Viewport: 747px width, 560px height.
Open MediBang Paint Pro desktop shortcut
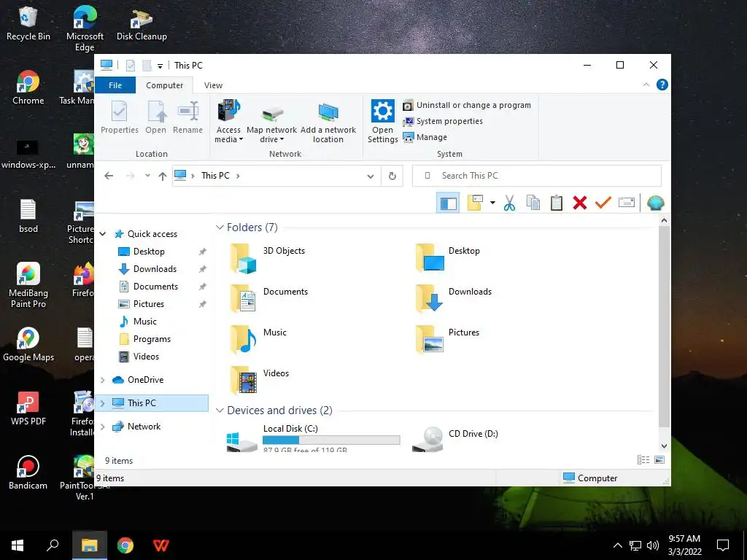pyautogui.click(x=28, y=285)
